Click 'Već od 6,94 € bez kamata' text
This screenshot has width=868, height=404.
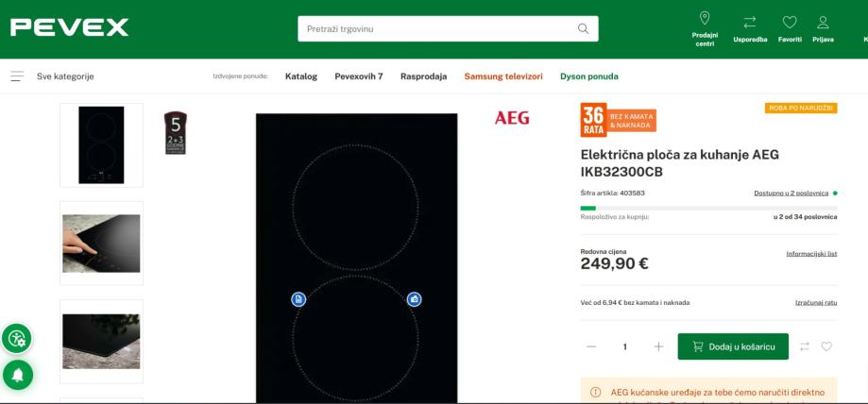(x=635, y=303)
